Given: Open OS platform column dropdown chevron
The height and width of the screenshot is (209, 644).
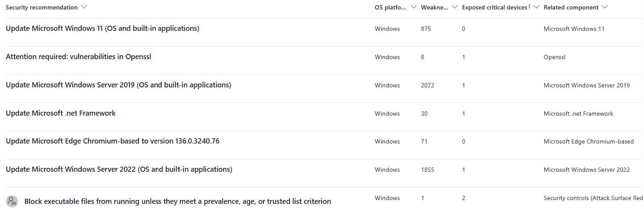Looking at the screenshot, I should tap(414, 7).
